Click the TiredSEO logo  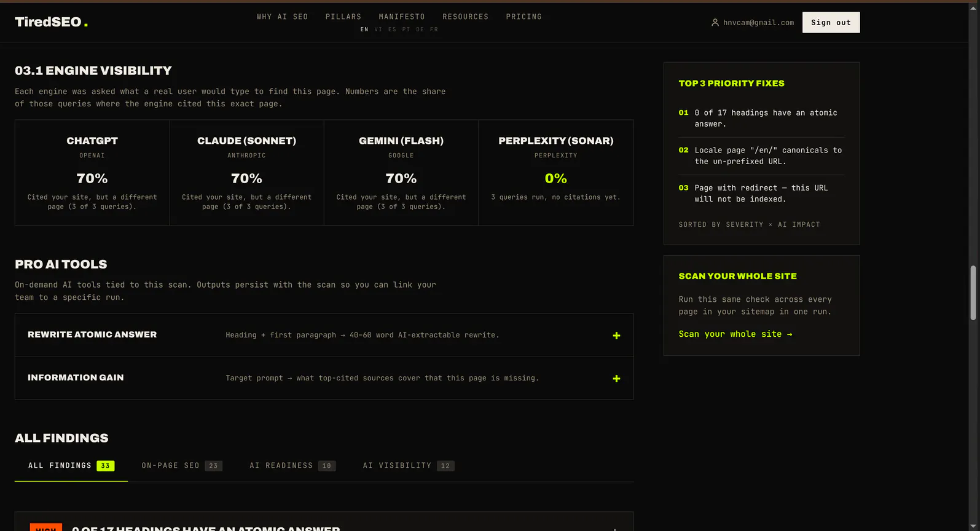click(51, 22)
